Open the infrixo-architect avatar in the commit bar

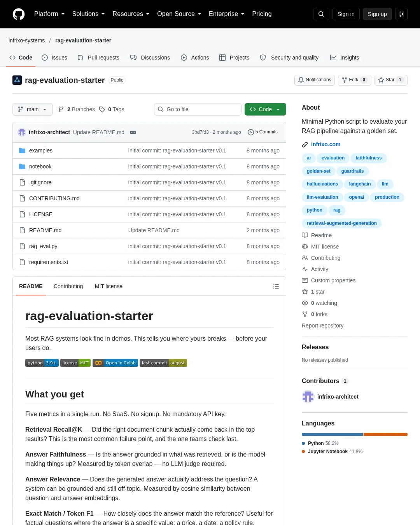click(x=22, y=132)
